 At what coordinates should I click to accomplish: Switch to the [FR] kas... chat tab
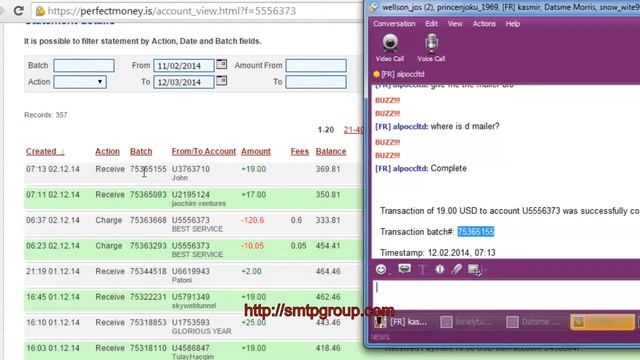coord(402,322)
